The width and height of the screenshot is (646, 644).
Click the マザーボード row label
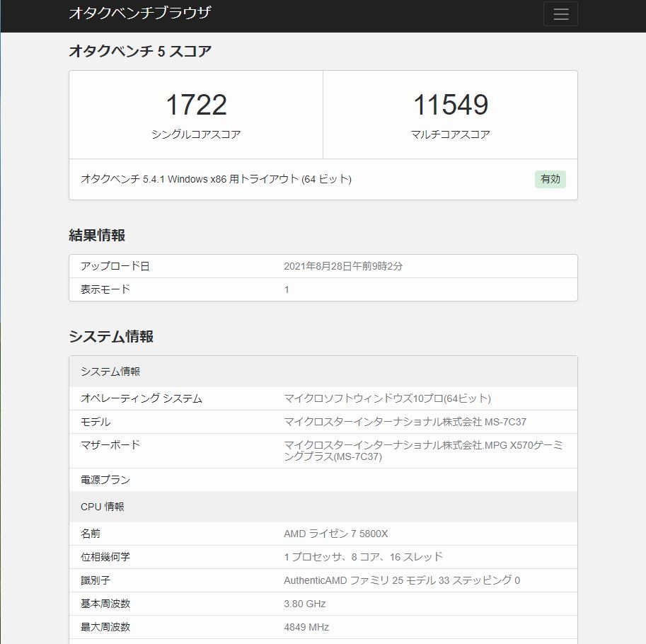click(110, 445)
